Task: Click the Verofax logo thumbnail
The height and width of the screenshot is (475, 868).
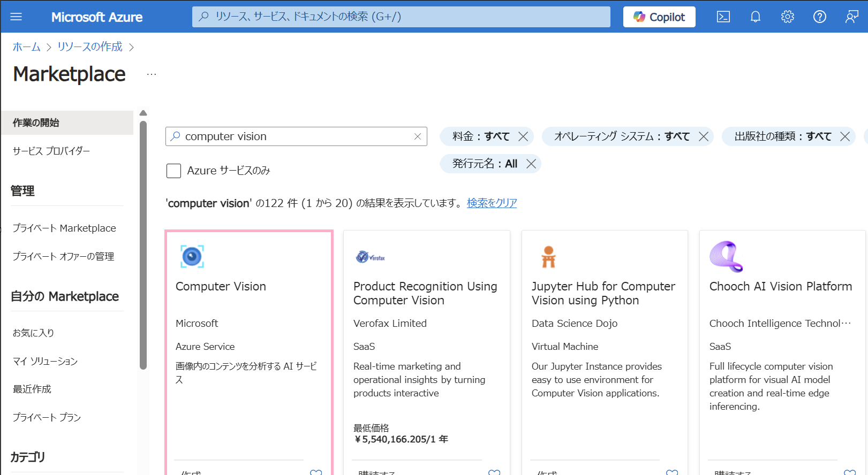Action: tap(371, 257)
